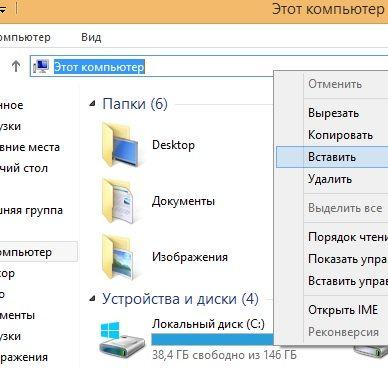
Task: Collapse the Папки (6) group
Action: pos(92,104)
